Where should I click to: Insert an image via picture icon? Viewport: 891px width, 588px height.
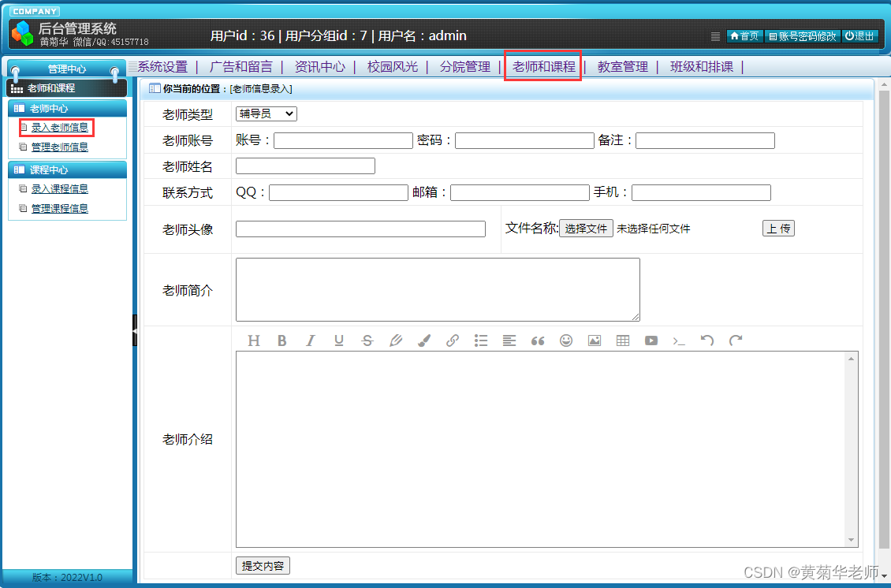(595, 341)
